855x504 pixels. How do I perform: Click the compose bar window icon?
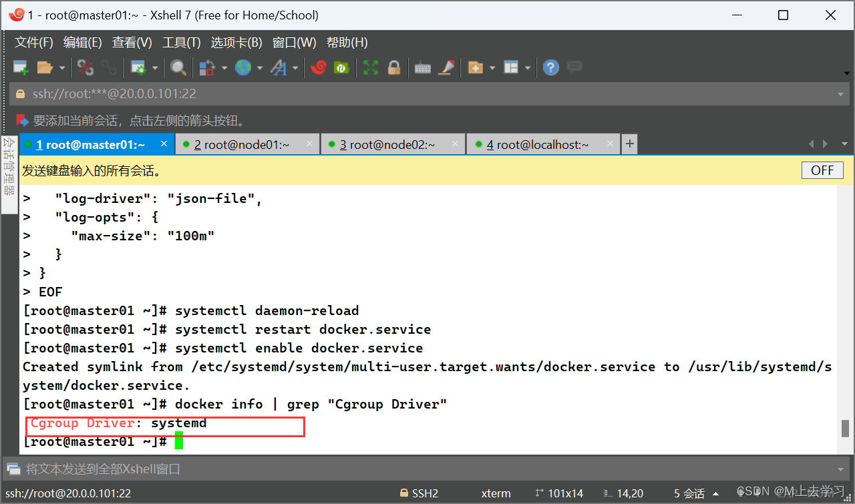[13, 469]
